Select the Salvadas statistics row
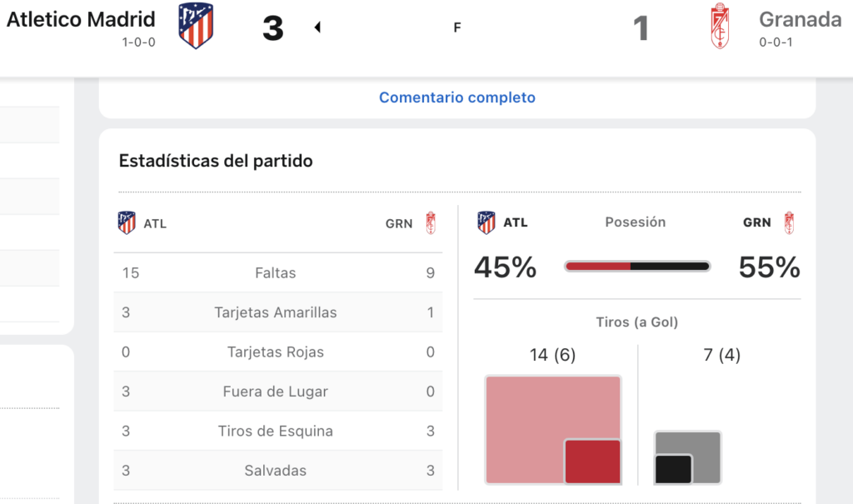 278,470
